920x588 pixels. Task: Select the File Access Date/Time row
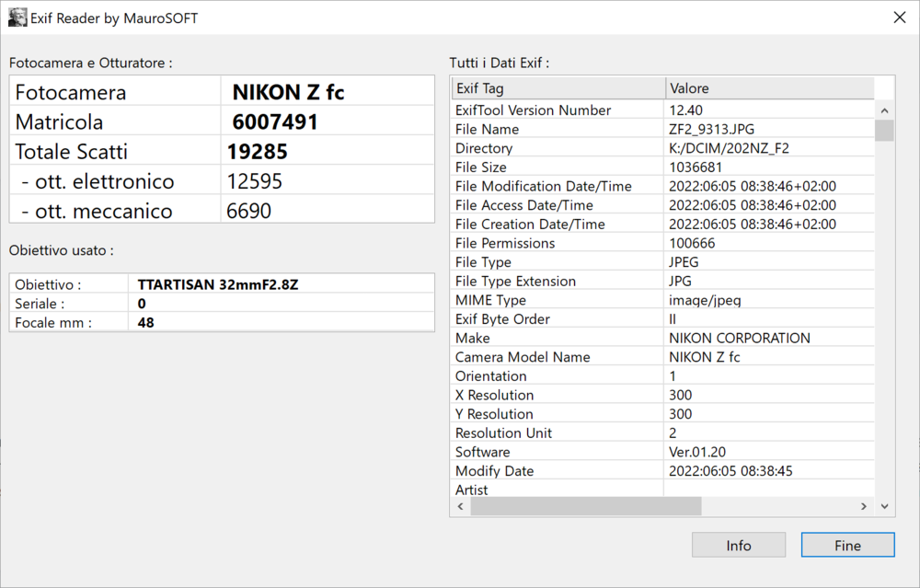[x=663, y=205]
